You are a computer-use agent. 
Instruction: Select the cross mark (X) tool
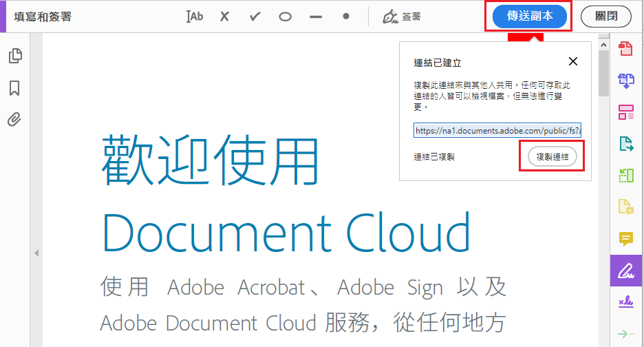point(224,17)
